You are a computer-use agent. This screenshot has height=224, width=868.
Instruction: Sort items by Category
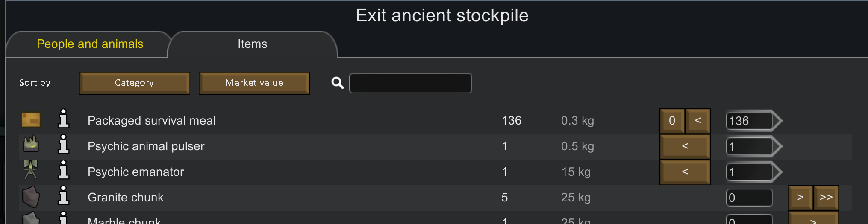[134, 83]
